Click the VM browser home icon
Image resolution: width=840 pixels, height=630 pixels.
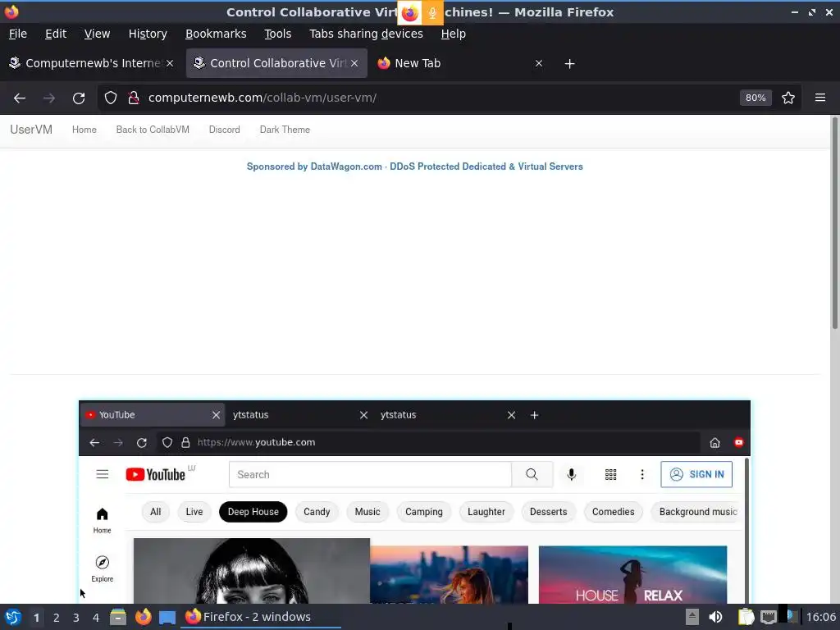coord(714,442)
